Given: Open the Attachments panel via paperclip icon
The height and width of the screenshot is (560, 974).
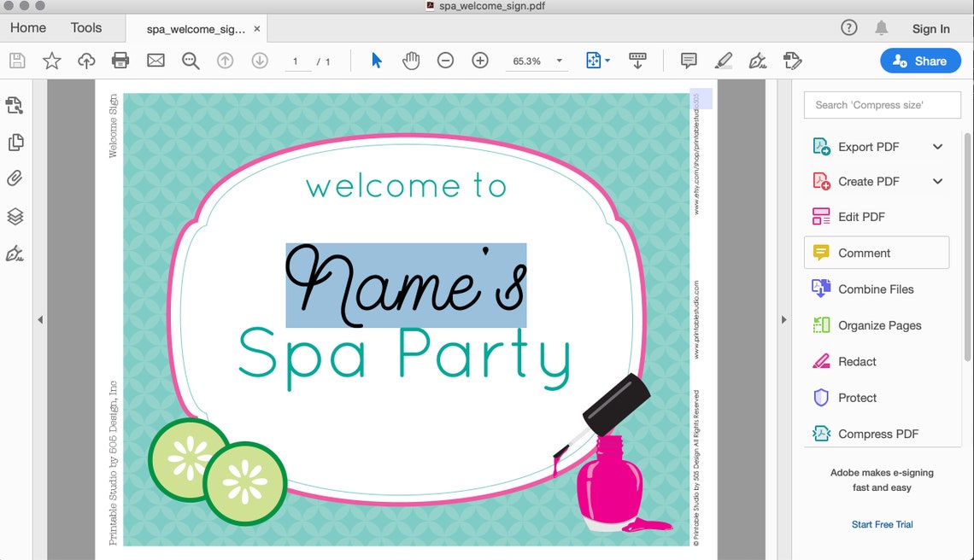Looking at the screenshot, I should tap(15, 178).
